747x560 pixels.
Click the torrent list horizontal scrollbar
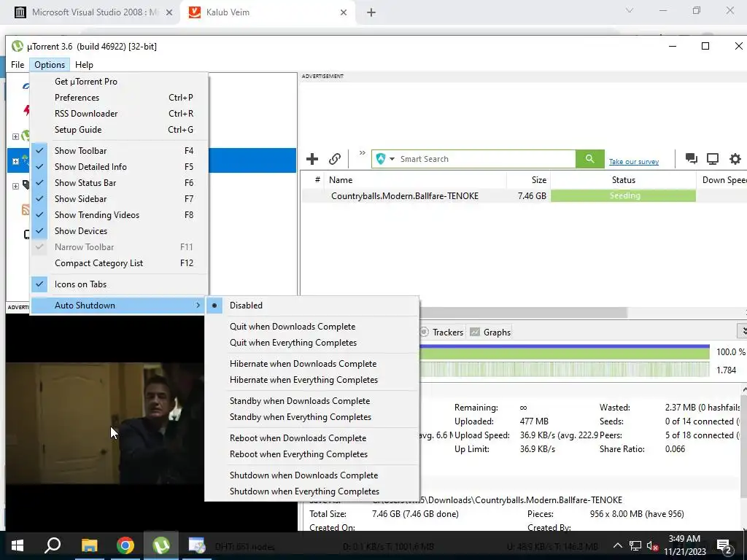(x=523, y=313)
